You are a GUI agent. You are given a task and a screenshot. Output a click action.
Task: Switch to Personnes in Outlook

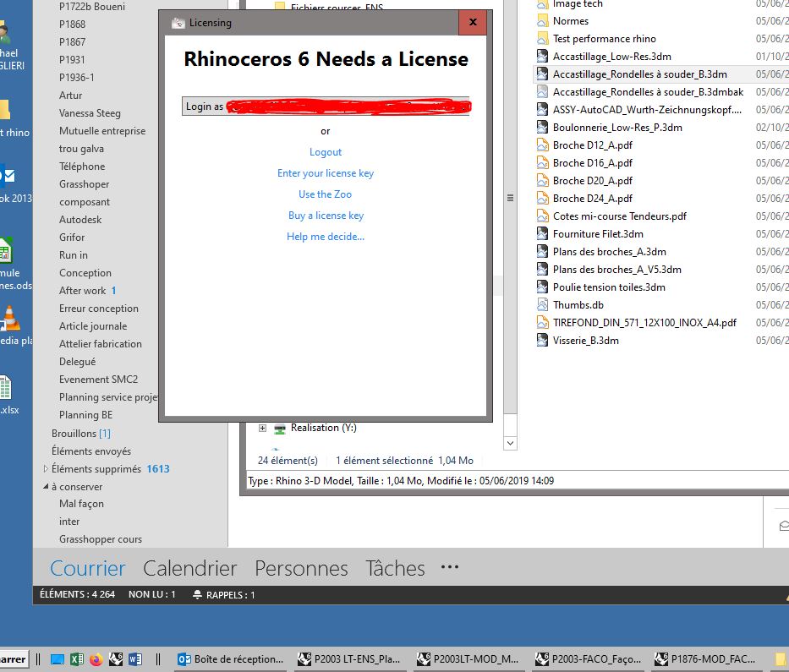(x=301, y=568)
